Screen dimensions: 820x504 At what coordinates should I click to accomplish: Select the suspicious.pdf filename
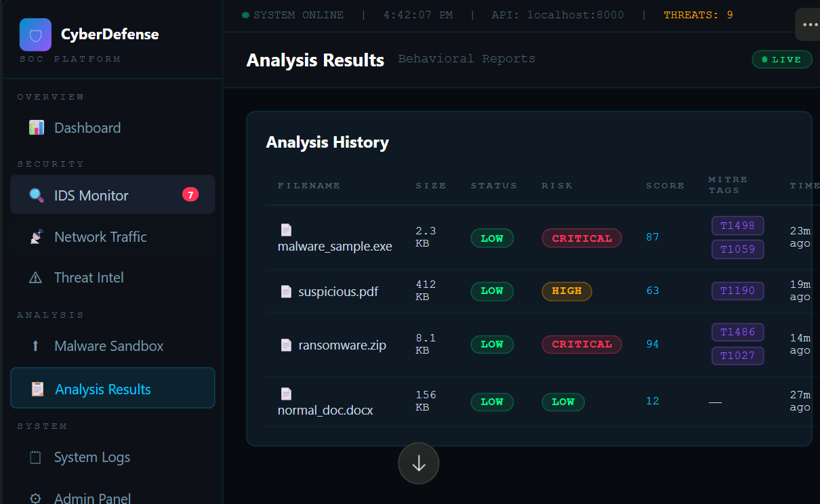338,292
